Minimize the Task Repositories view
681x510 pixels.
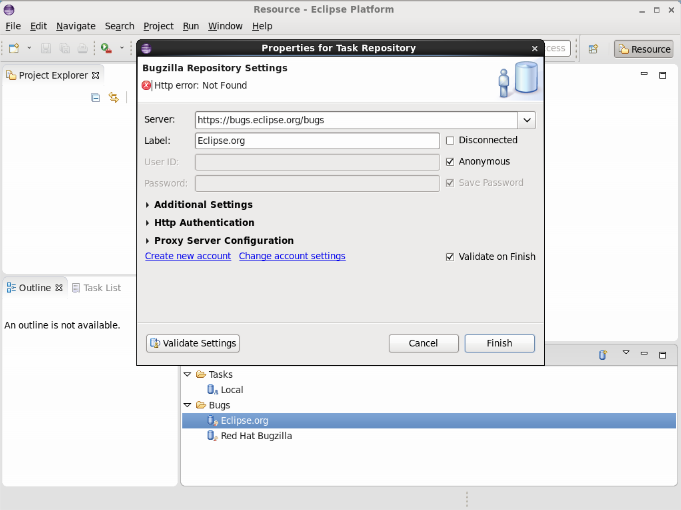(x=644, y=354)
